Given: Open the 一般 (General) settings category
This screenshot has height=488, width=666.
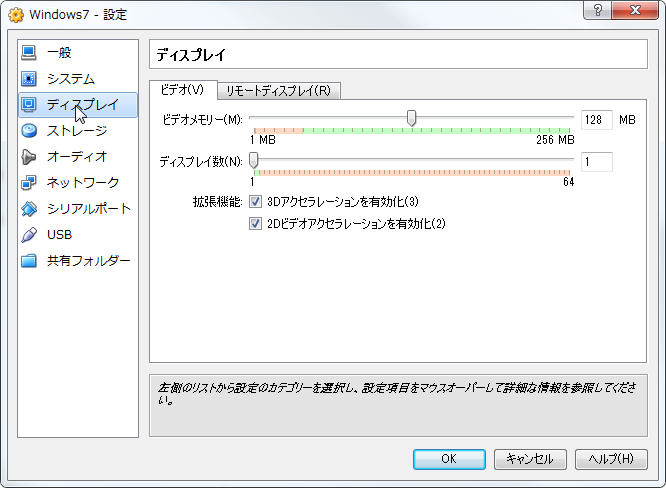Looking at the screenshot, I should point(58,52).
